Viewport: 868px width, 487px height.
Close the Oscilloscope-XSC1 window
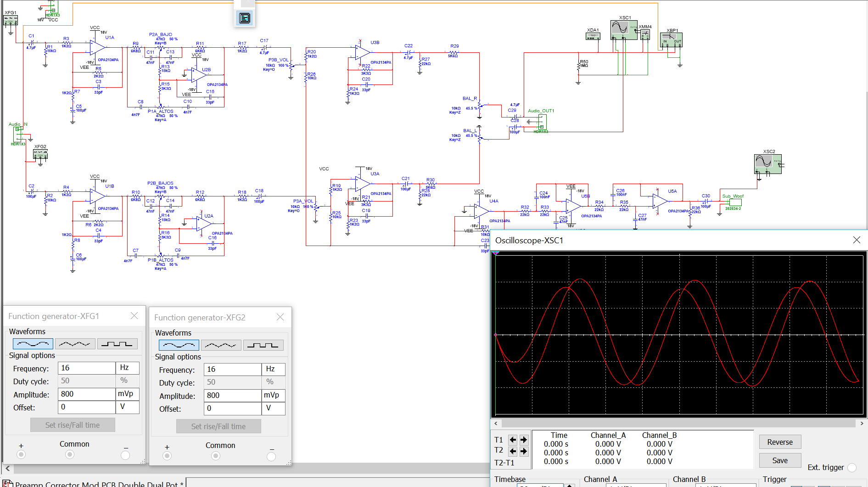pos(857,240)
